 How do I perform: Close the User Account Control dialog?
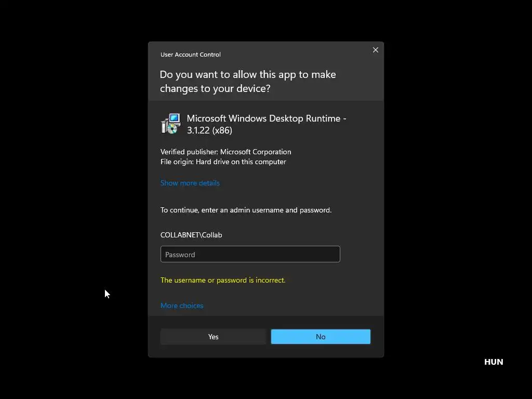pyautogui.click(x=375, y=50)
